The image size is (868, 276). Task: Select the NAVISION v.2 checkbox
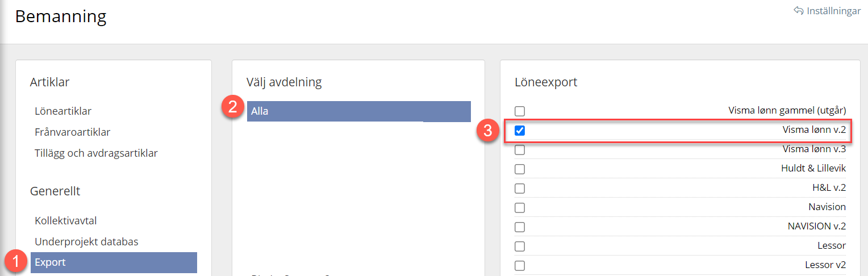(x=520, y=227)
